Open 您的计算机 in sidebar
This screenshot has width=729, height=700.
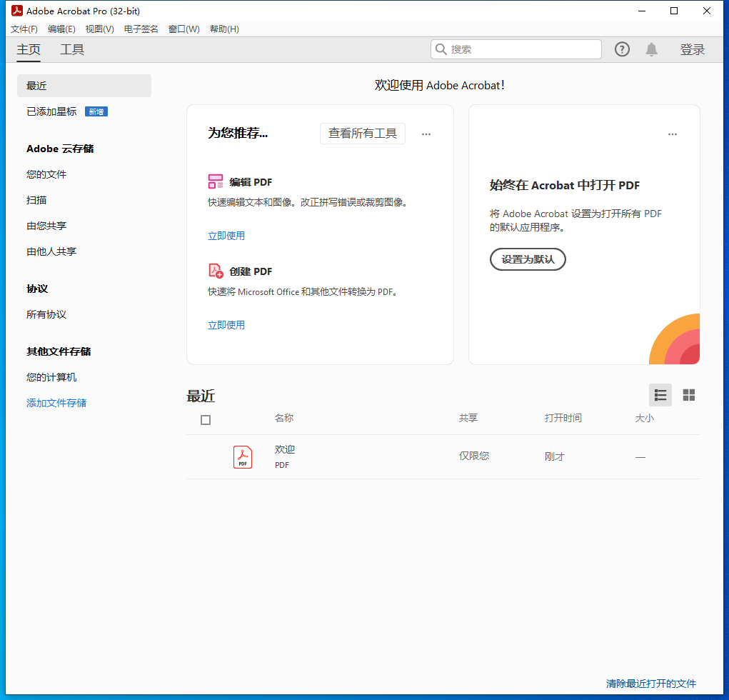point(51,377)
